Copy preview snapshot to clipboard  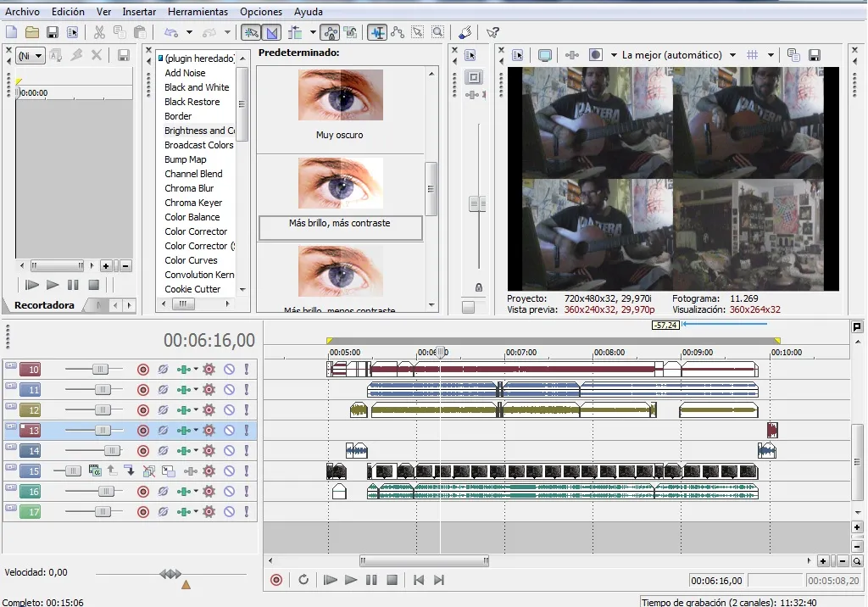pos(793,55)
